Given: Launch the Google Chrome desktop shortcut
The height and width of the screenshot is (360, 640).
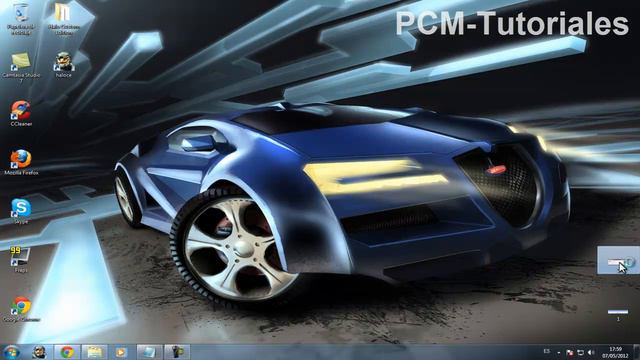Looking at the screenshot, I should [x=21, y=309].
